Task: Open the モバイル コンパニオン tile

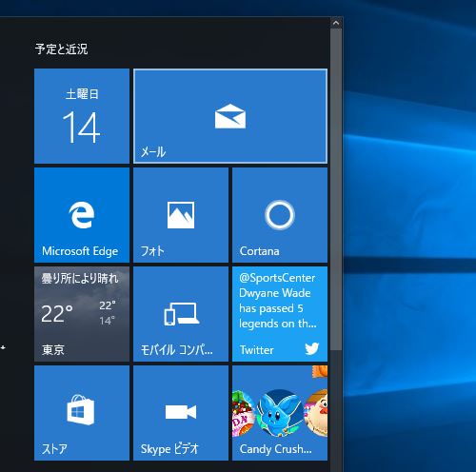Action: [x=181, y=314]
